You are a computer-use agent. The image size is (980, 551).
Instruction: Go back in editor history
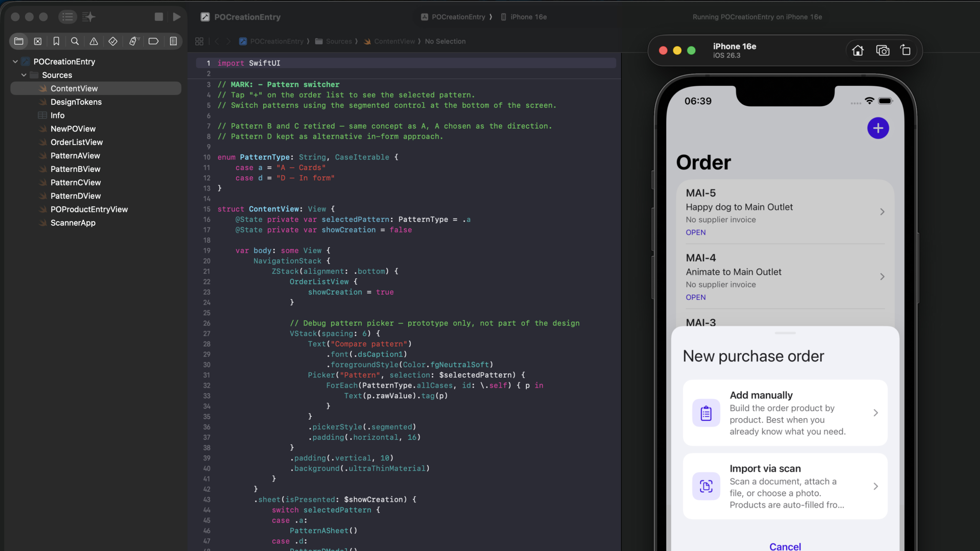coord(217,41)
